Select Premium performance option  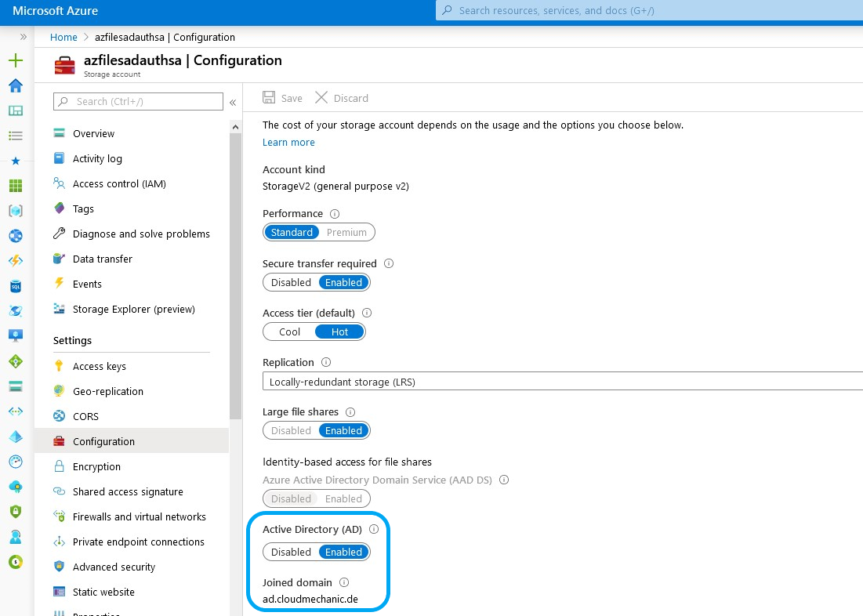coord(346,232)
